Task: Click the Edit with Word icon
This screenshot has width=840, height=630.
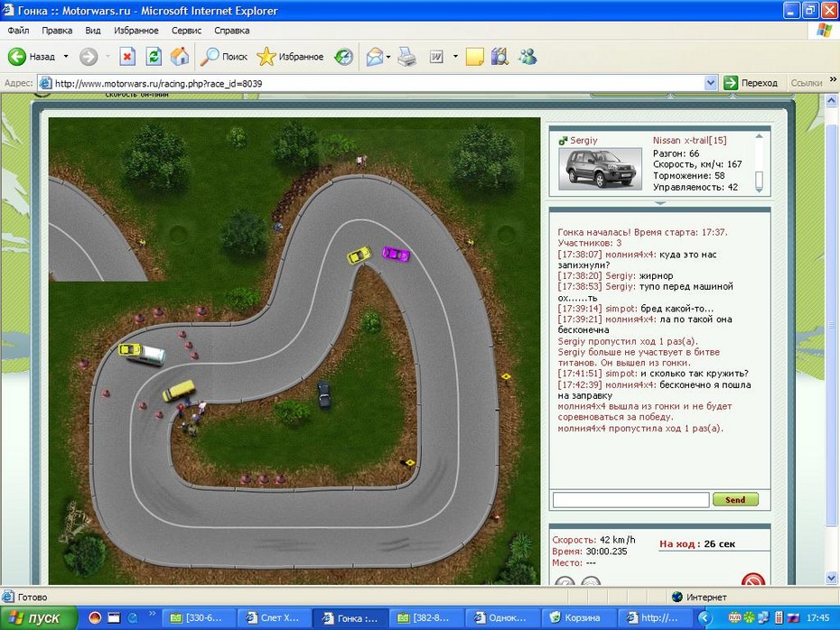Action: click(436, 56)
